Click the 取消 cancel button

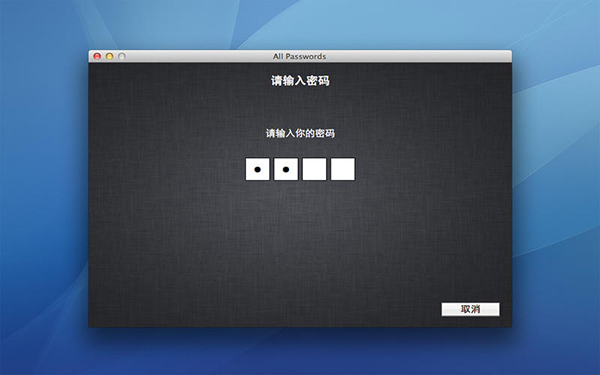tap(470, 309)
